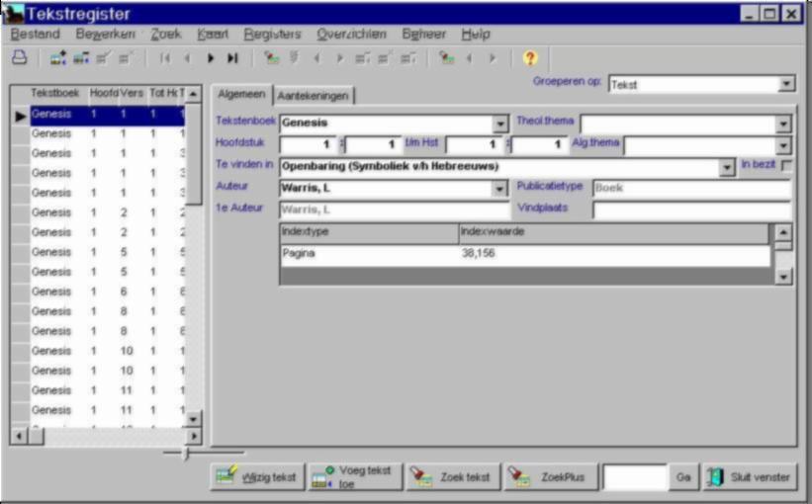Click the slider handle below the list

186,454
